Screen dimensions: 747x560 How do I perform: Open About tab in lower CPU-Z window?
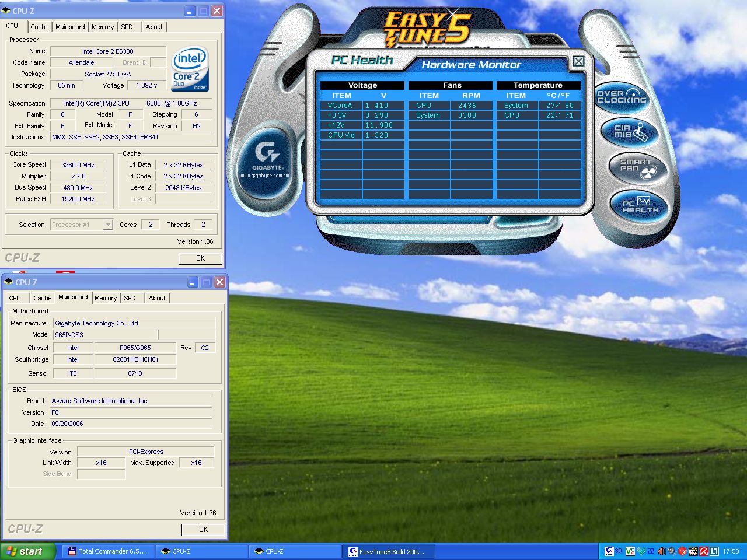coord(157,298)
